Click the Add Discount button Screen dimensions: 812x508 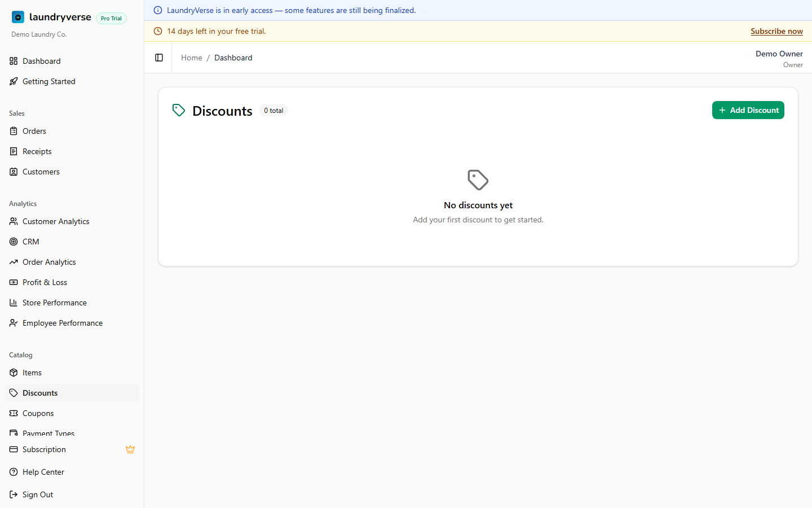pyautogui.click(x=748, y=110)
